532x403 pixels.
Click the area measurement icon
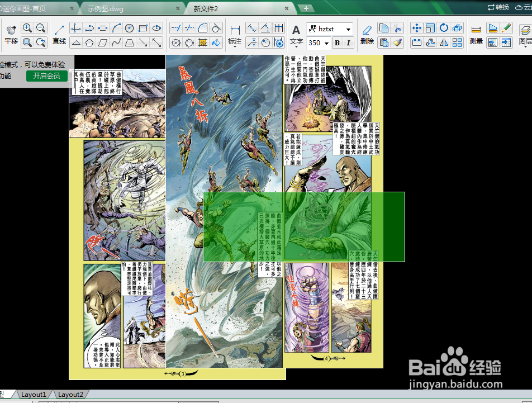(493, 28)
